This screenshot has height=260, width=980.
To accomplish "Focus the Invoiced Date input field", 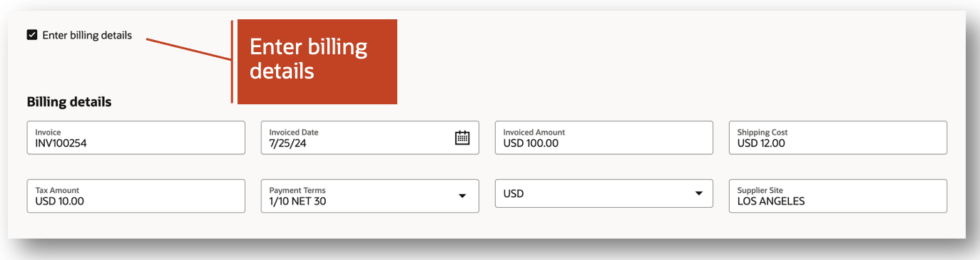I will [x=370, y=137].
